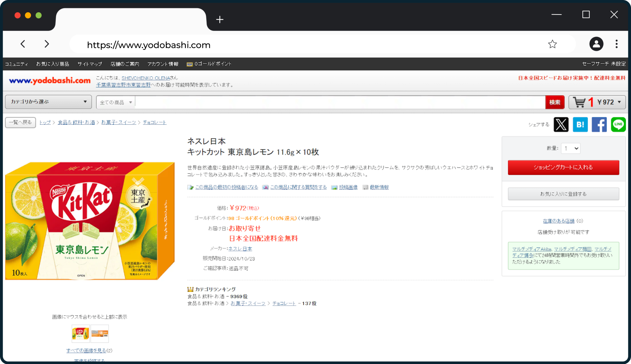This screenshot has height=364, width=631.
Task: Click ショッピングカートに入れる button
Action: coord(563,167)
